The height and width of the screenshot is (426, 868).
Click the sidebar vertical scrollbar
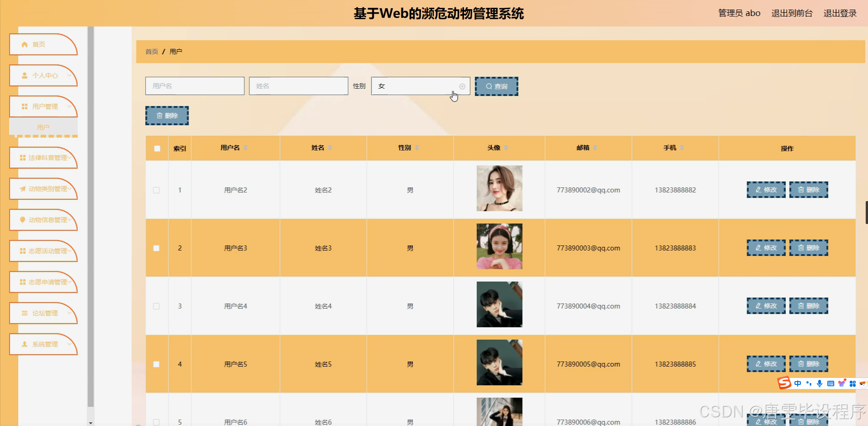[x=90, y=217]
